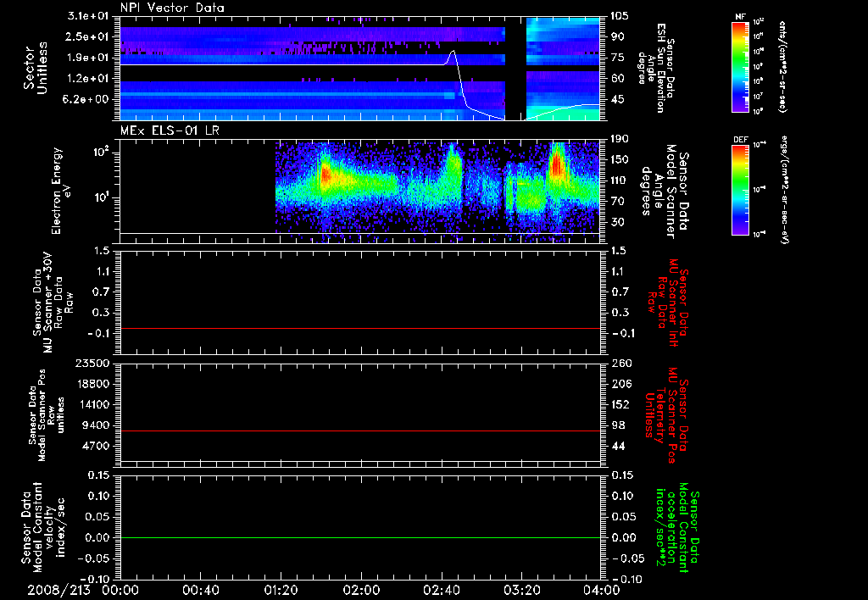The height and width of the screenshot is (600, 868).
Task: Click the '190' scanner angle tick label
Action: pyautogui.click(x=620, y=139)
